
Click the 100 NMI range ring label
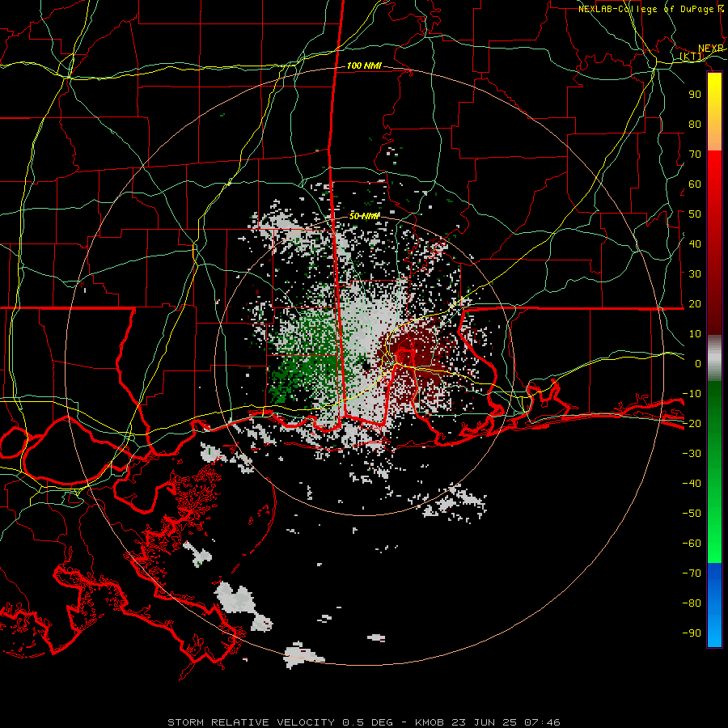pyautogui.click(x=364, y=66)
